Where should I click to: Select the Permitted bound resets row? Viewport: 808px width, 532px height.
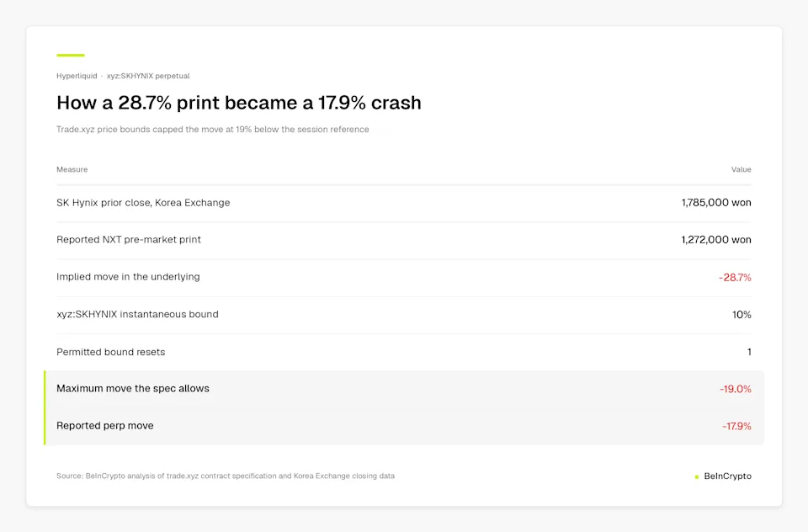pos(404,352)
